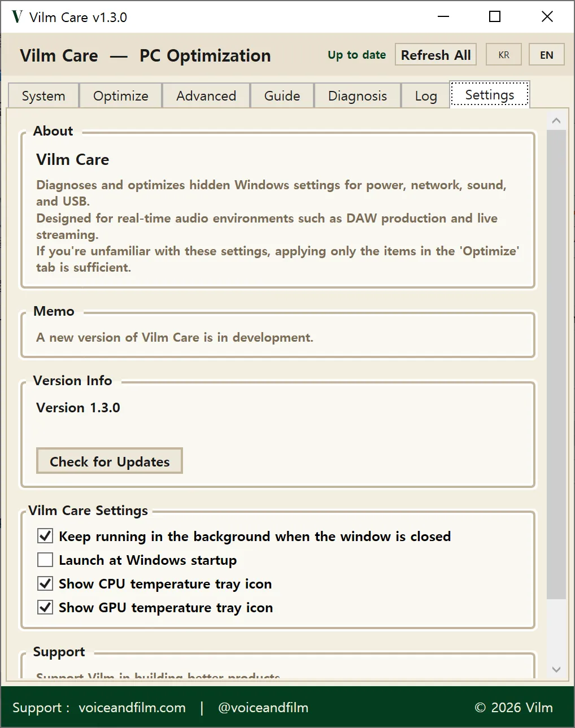Click Check for Updates button
The width and height of the screenshot is (575, 728).
tap(110, 461)
